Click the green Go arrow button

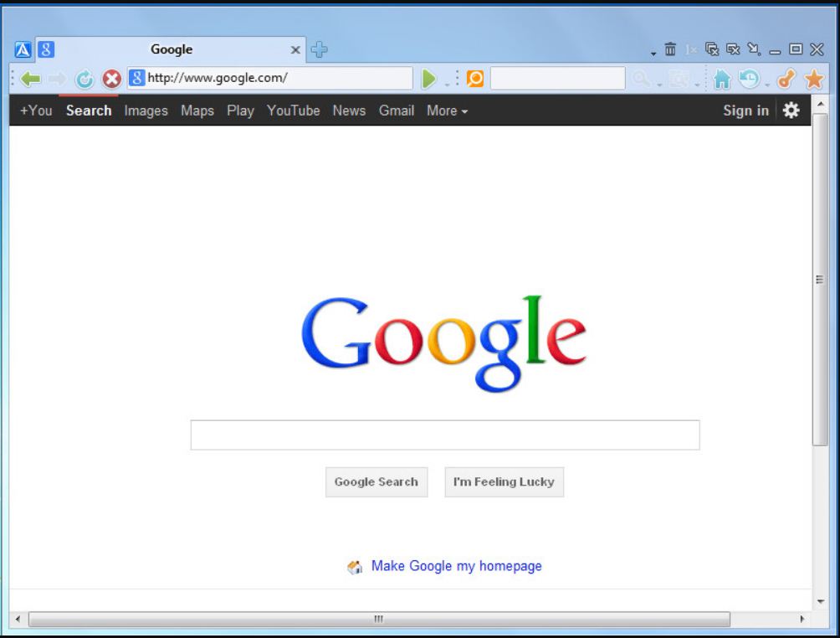coord(429,79)
